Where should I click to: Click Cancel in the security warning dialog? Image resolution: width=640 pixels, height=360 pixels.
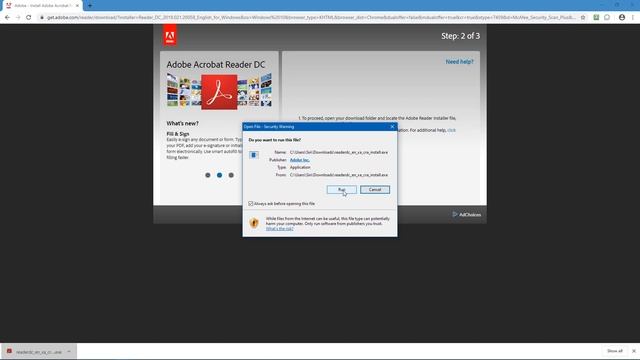click(x=375, y=189)
